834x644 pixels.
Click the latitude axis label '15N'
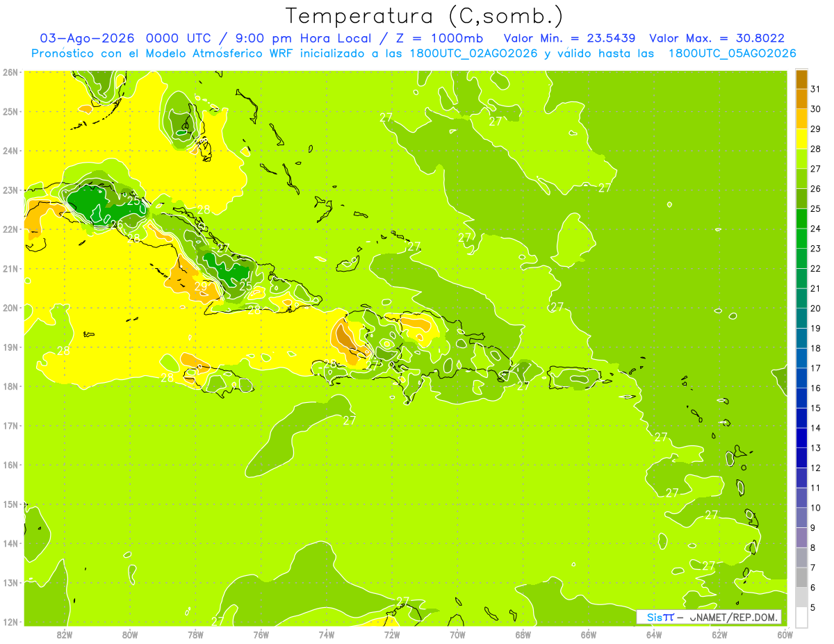[x=10, y=504]
